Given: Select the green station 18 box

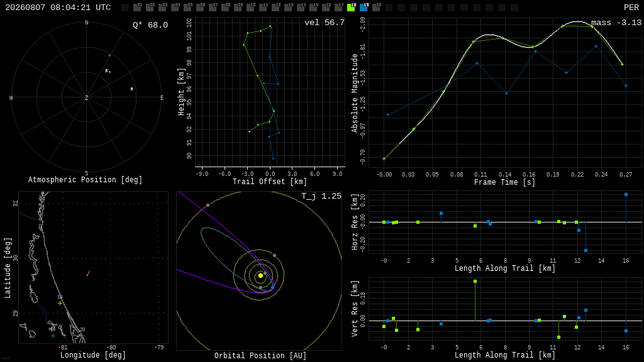Looking at the screenshot, I should tap(351, 7).
